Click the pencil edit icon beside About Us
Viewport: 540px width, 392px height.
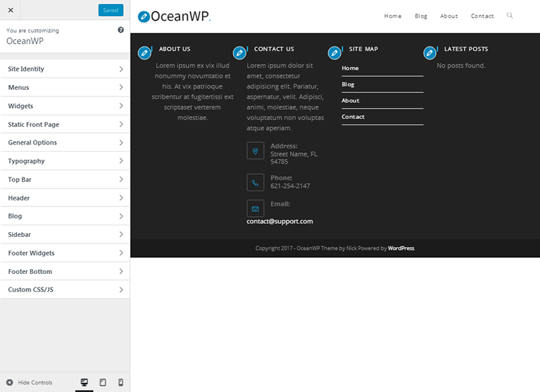pos(144,53)
